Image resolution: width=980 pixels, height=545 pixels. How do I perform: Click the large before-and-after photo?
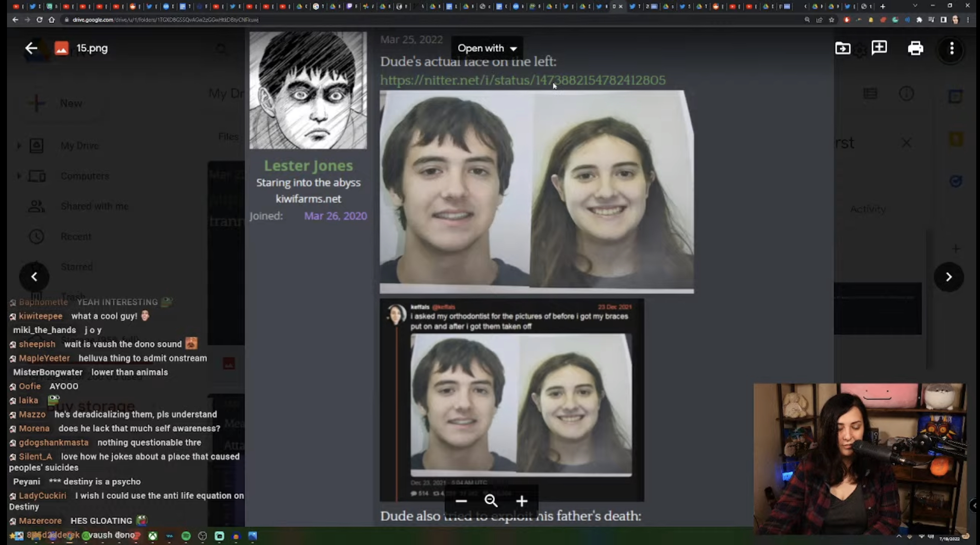536,192
